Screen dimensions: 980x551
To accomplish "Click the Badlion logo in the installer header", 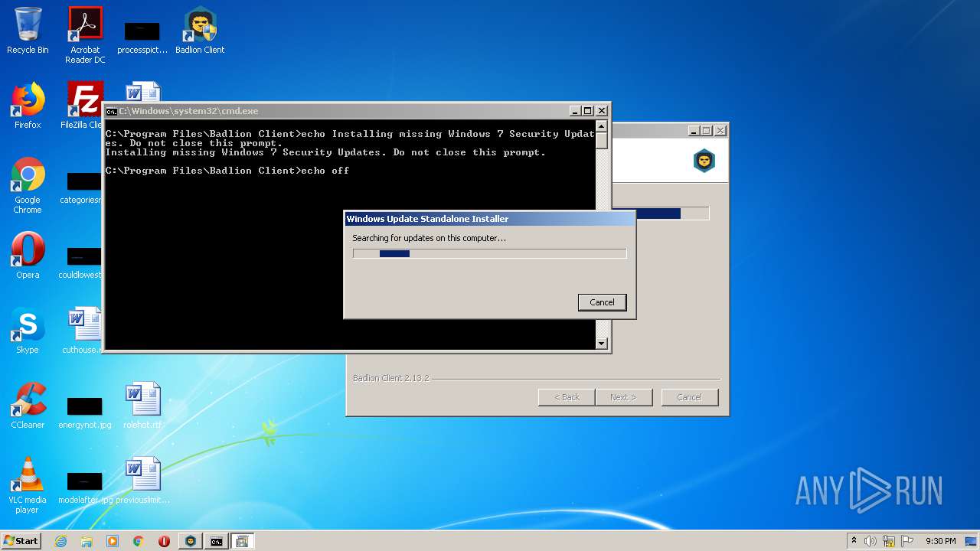I will coord(704,161).
